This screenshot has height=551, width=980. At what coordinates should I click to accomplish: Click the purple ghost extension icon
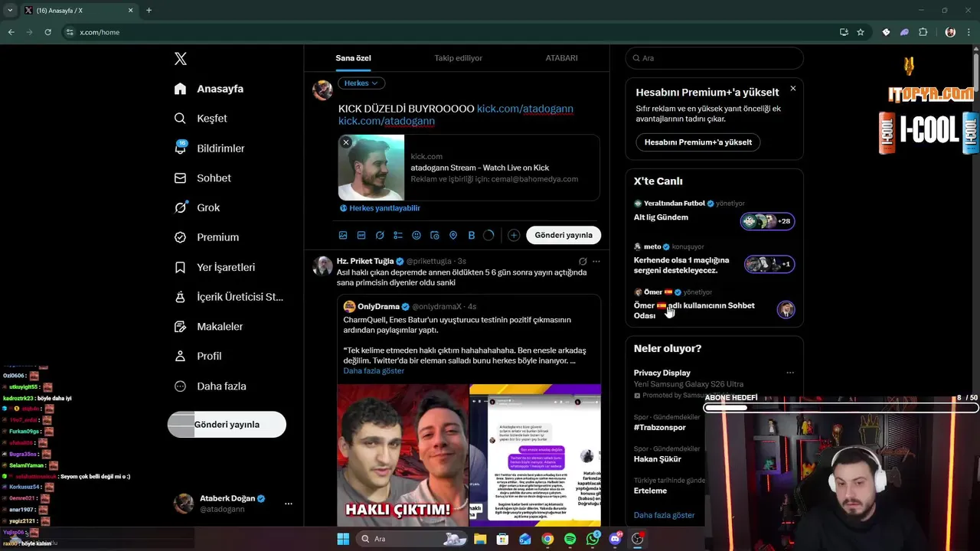(x=904, y=32)
